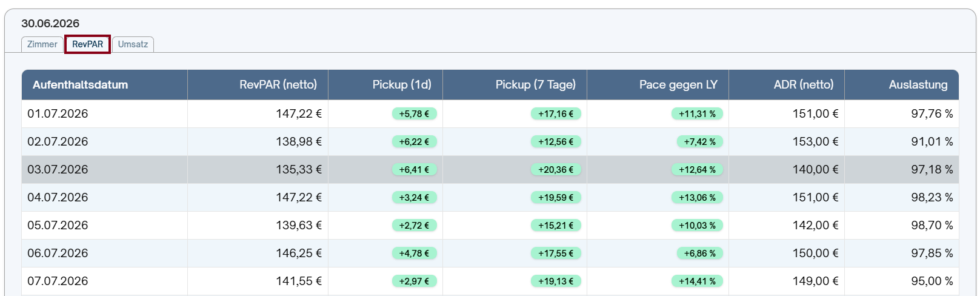The height and width of the screenshot is (296, 980).
Task: Select the 01.07.2026 date row
Action: (490, 113)
